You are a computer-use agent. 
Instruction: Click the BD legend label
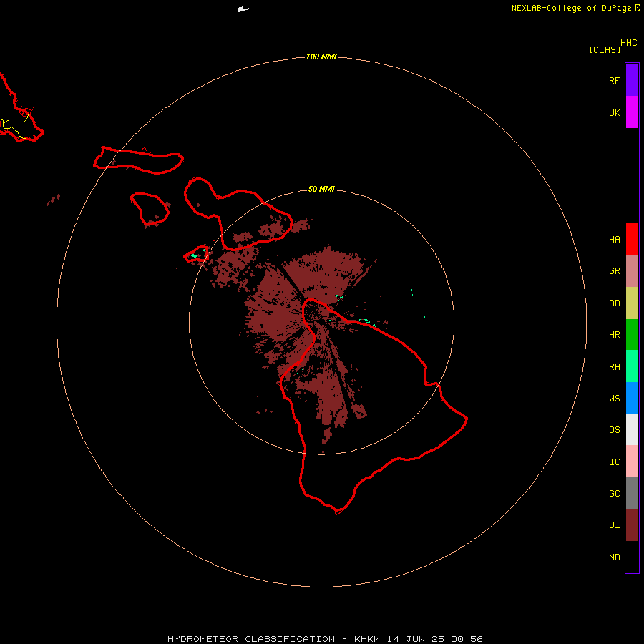[614, 303]
